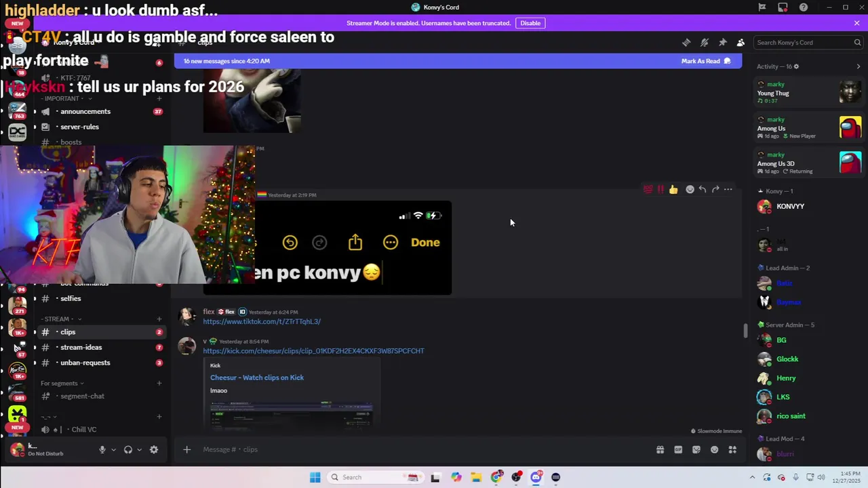Disable Streamer Mode
The height and width of the screenshot is (488, 868).
(x=530, y=23)
